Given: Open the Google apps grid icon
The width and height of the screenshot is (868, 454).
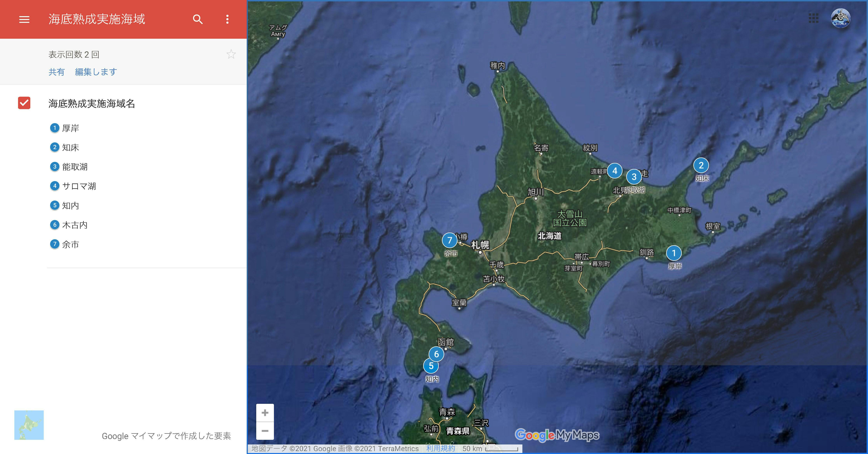Looking at the screenshot, I should 813,18.
